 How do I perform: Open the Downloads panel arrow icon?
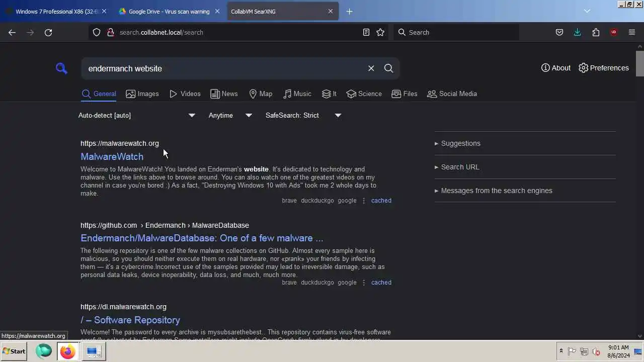click(x=577, y=32)
